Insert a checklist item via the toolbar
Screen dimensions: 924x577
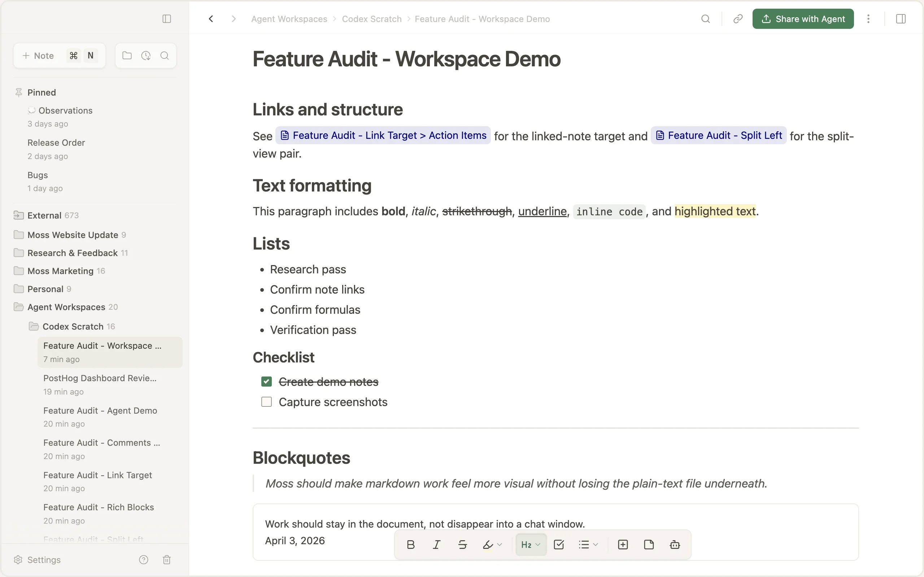(x=559, y=545)
